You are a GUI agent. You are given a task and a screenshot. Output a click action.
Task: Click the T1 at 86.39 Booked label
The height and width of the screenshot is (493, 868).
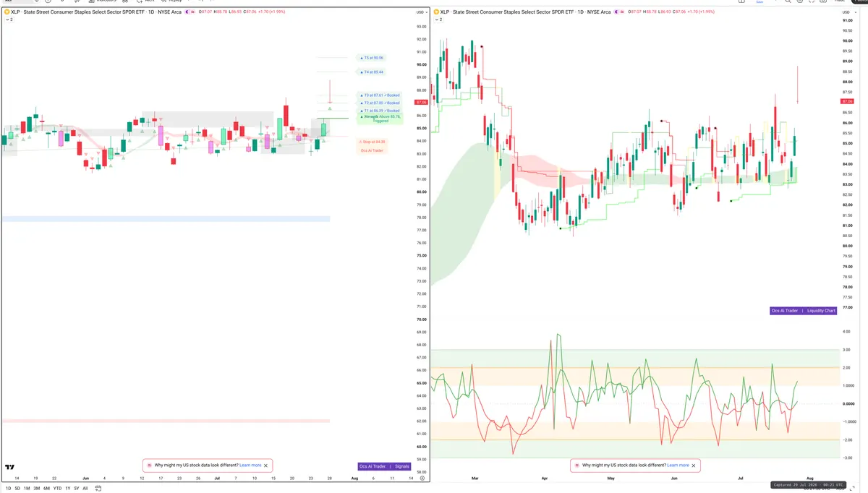pos(380,111)
